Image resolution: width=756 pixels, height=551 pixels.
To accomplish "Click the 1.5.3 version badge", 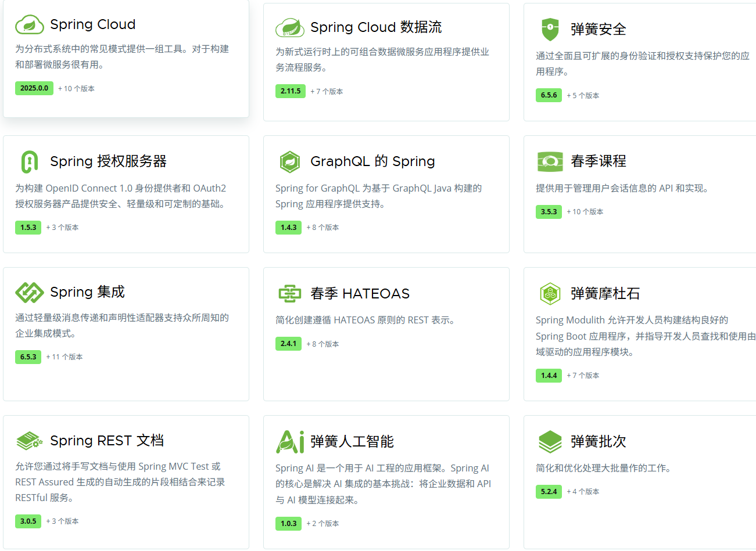I will (x=28, y=228).
